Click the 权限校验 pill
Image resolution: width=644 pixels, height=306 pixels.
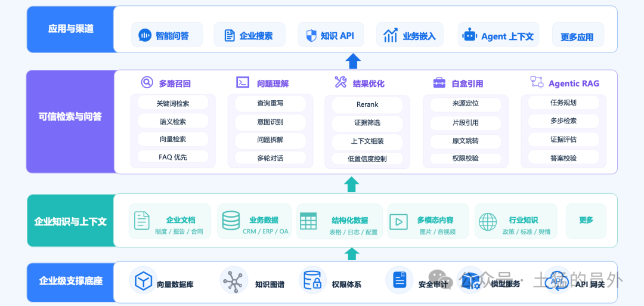(x=466, y=159)
